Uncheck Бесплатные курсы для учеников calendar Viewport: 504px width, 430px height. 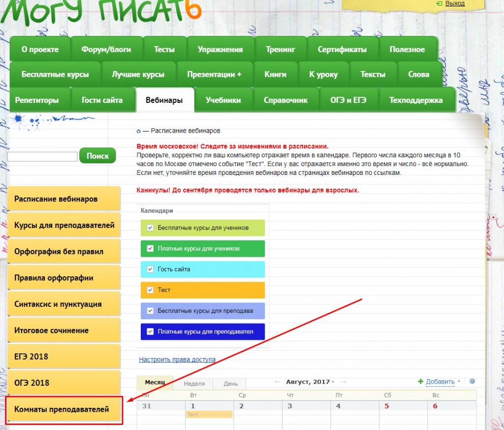coord(150,228)
